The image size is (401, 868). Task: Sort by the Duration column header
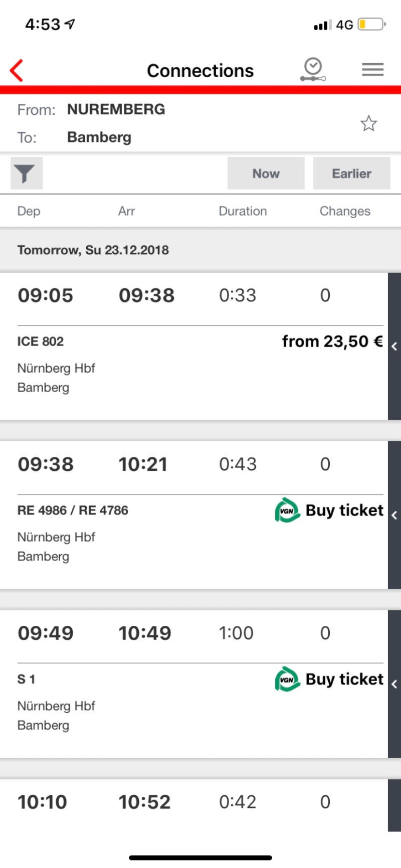[243, 211]
